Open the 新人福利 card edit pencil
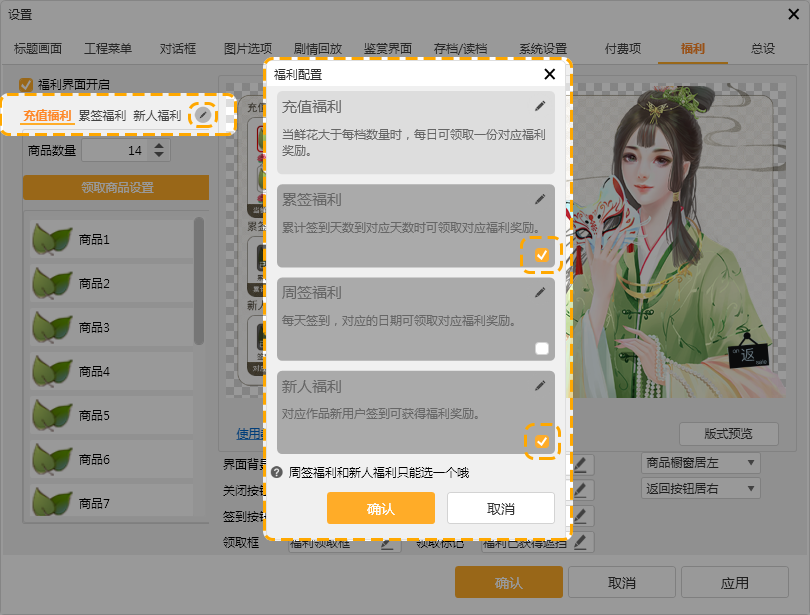The image size is (810, 615). (540, 385)
